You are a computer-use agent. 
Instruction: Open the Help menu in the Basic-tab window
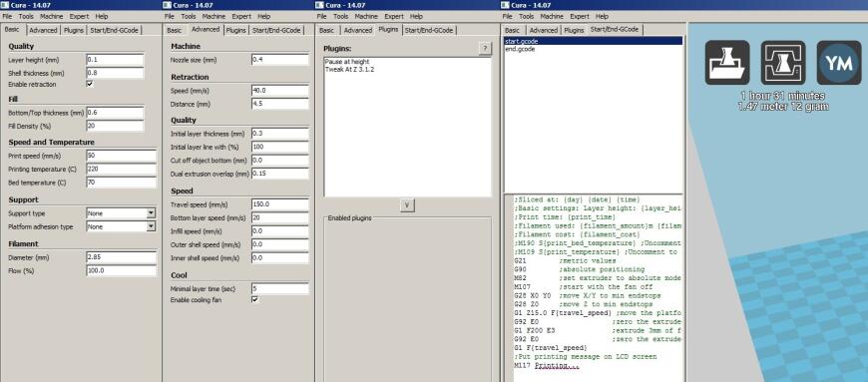pyautogui.click(x=102, y=17)
